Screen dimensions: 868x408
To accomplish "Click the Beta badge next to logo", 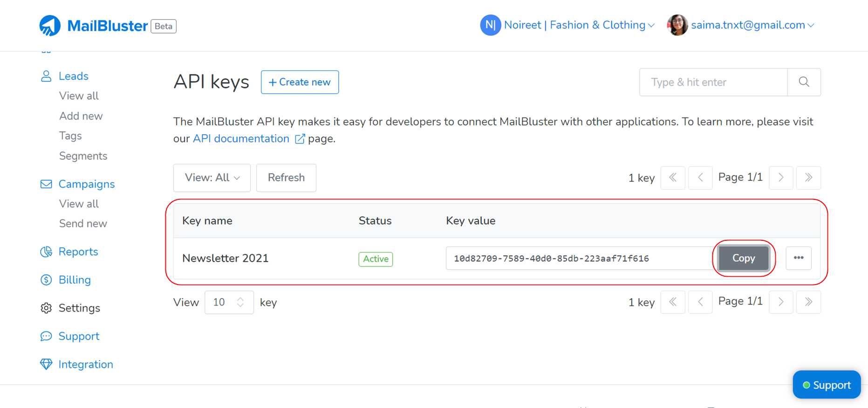I will 164,26.
